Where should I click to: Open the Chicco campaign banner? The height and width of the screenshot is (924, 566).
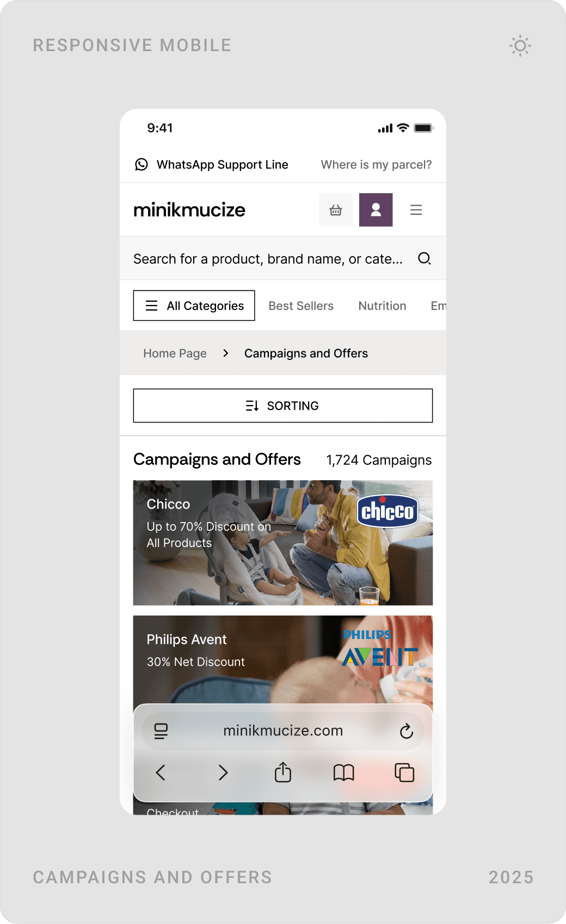(x=283, y=543)
